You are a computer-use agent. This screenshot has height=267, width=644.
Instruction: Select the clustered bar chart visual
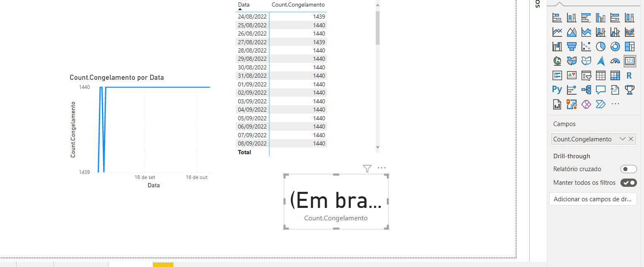click(586, 18)
